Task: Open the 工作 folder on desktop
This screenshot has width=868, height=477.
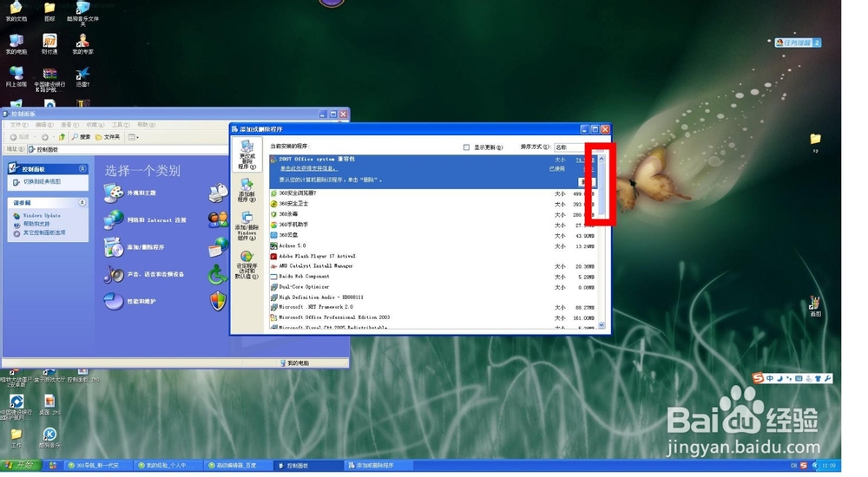Action: coord(16,438)
